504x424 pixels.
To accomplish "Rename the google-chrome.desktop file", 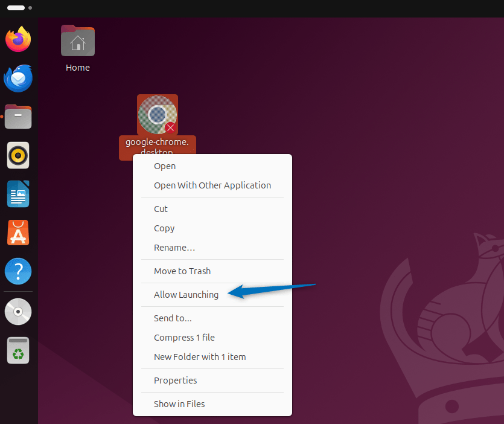I will 174,247.
